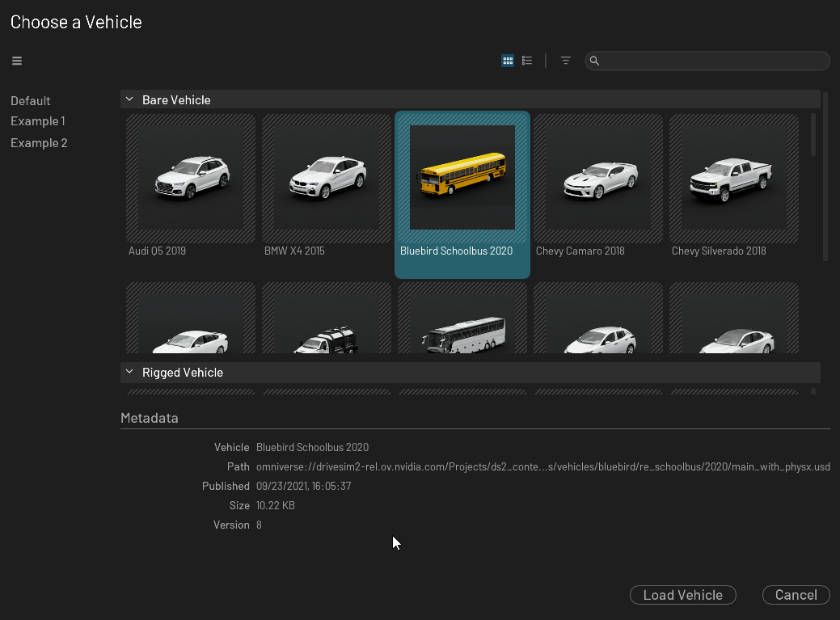Select the Audi Q5 2019 thumbnail
Screen dimensions: 840x620
(190, 178)
